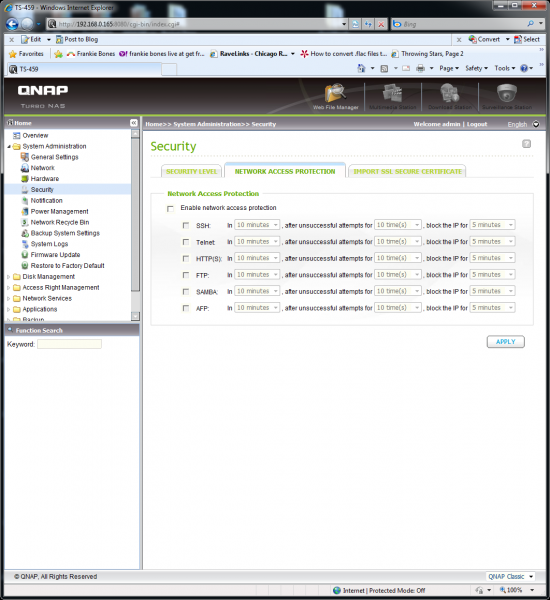Open the Multimedia Station icon
Screen dimensions: 550x600
click(392, 97)
